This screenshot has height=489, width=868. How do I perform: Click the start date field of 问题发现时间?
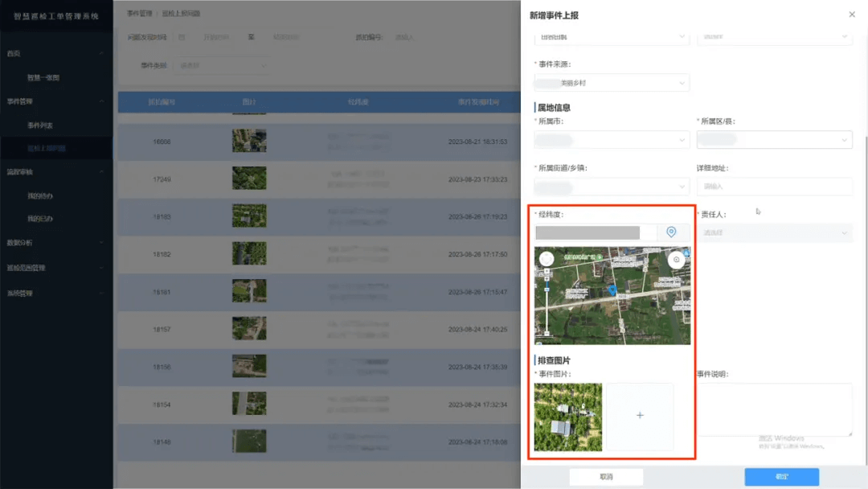[x=216, y=37]
